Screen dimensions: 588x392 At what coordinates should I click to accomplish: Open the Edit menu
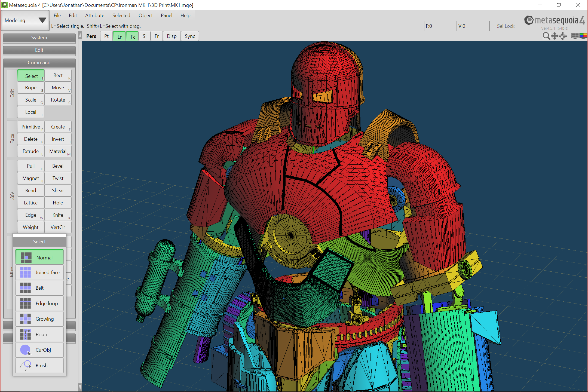pyautogui.click(x=73, y=16)
